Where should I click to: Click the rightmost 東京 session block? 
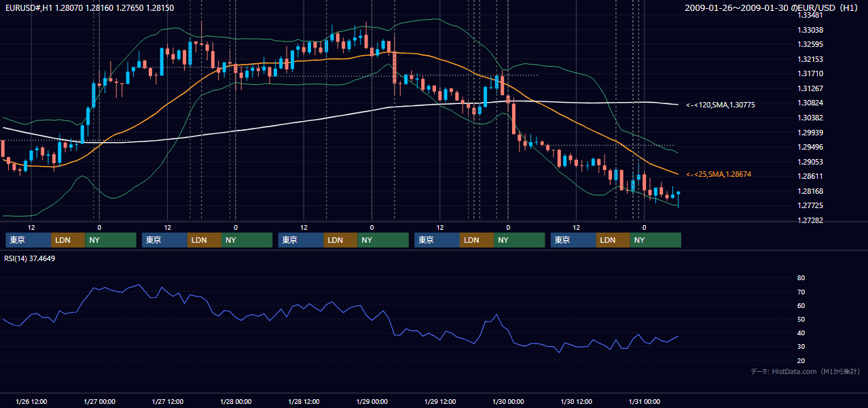(574, 240)
